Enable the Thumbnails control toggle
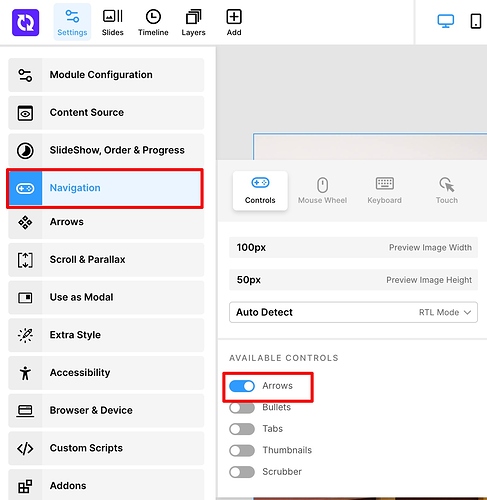This screenshot has width=487, height=500. [x=242, y=451]
